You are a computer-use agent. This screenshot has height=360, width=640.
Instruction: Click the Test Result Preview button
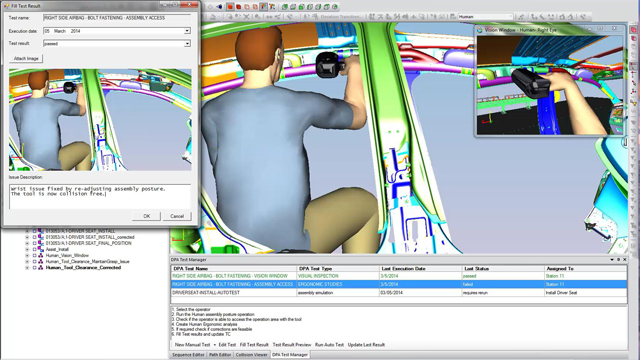click(291, 345)
